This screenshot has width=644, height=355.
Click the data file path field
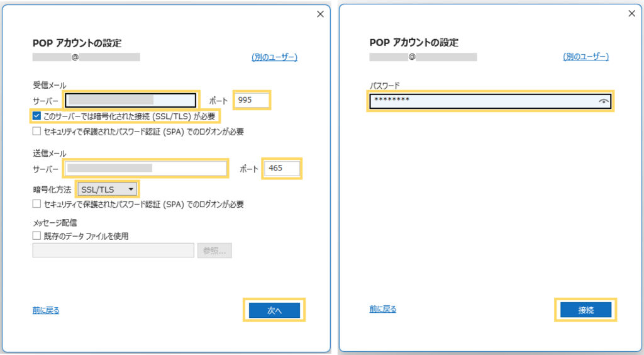click(113, 251)
